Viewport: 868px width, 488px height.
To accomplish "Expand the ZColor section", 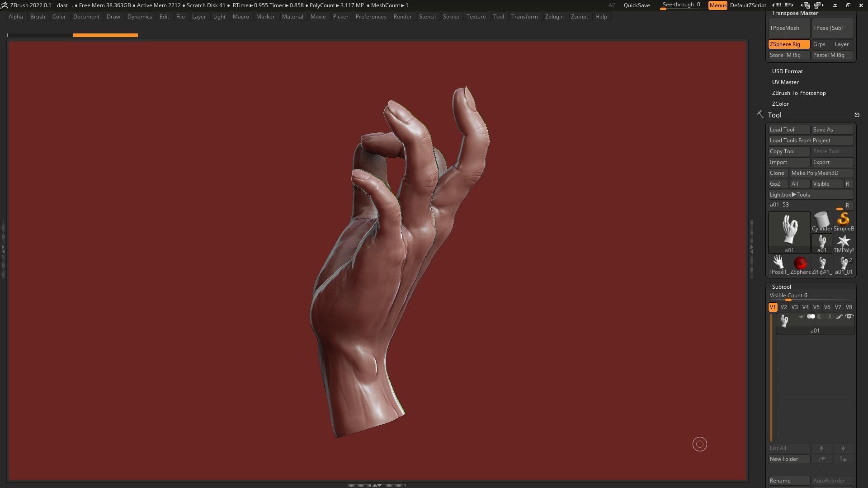I will pyautogui.click(x=780, y=104).
